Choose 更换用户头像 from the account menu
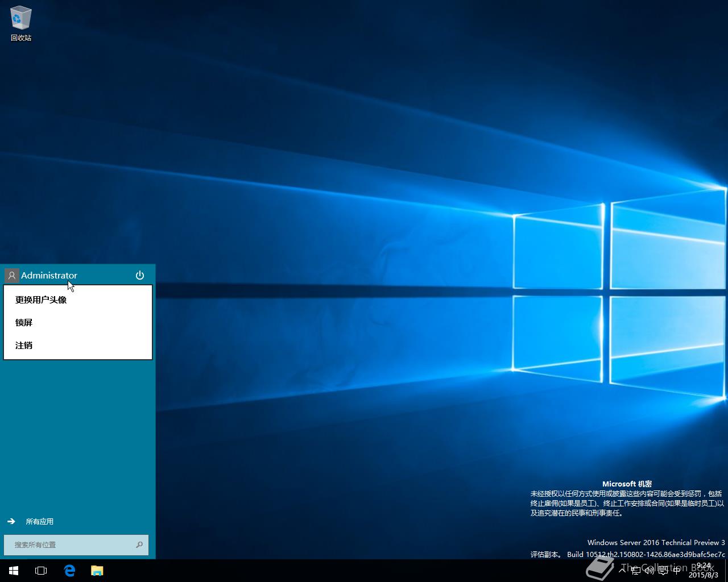The height and width of the screenshot is (582, 728). (78, 300)
